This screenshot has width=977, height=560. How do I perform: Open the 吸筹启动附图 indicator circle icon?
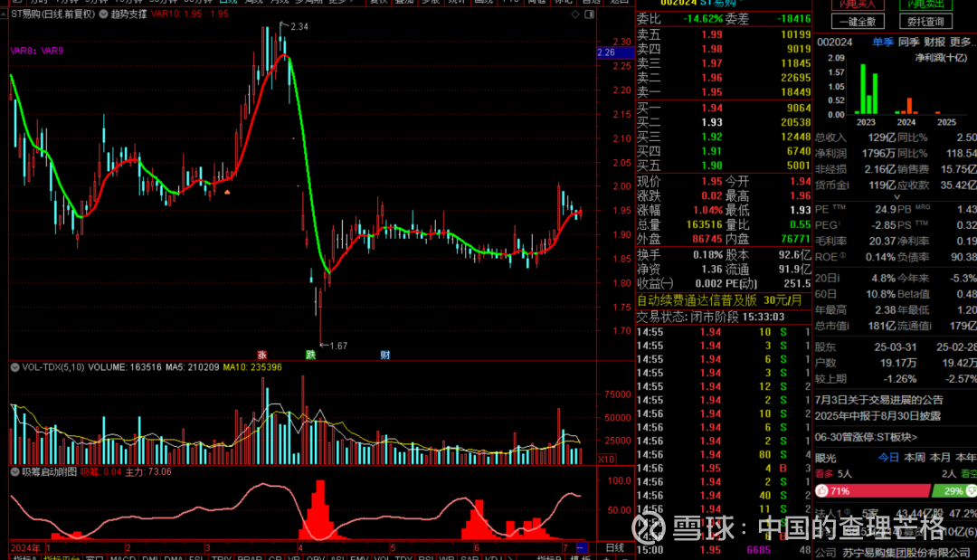[15, 472]
